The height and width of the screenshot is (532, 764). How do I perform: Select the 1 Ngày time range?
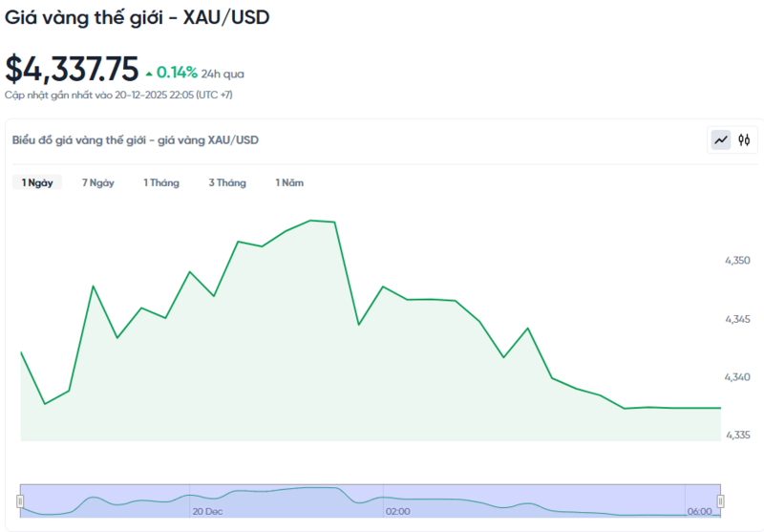(37, 182)
